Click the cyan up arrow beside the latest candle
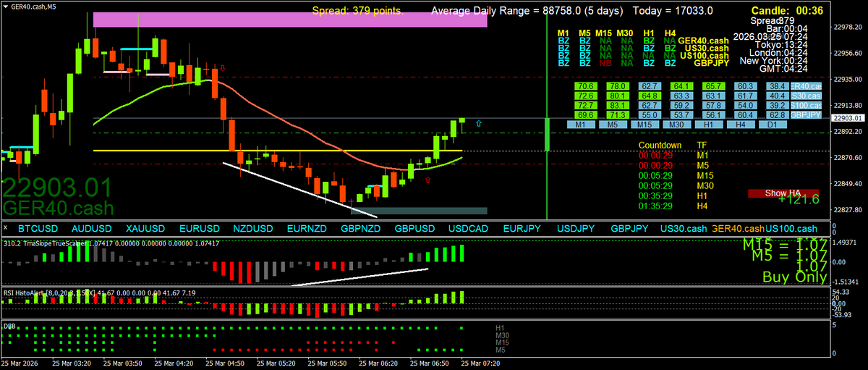 click(x=477, y=125)
